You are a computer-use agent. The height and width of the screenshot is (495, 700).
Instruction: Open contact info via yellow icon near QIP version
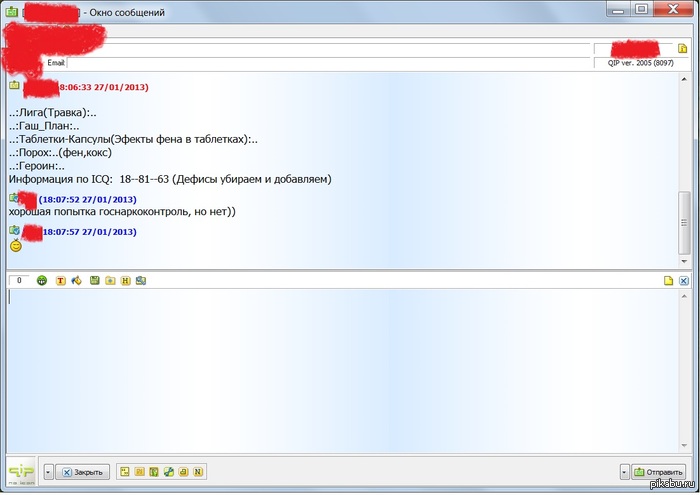[682, 48]
